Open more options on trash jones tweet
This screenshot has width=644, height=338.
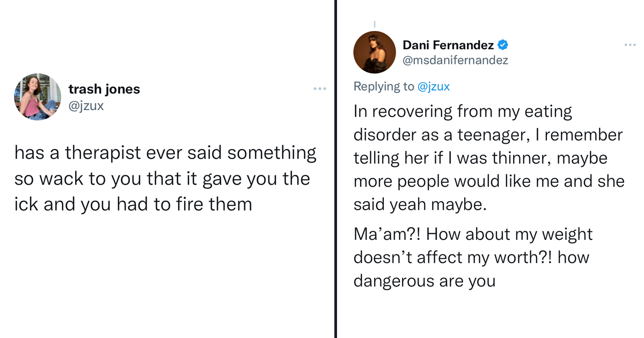(320, 89)
